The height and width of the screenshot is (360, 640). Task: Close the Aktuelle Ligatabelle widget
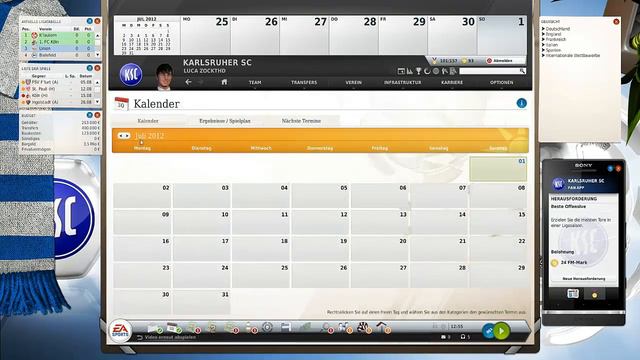coord(97,21)
